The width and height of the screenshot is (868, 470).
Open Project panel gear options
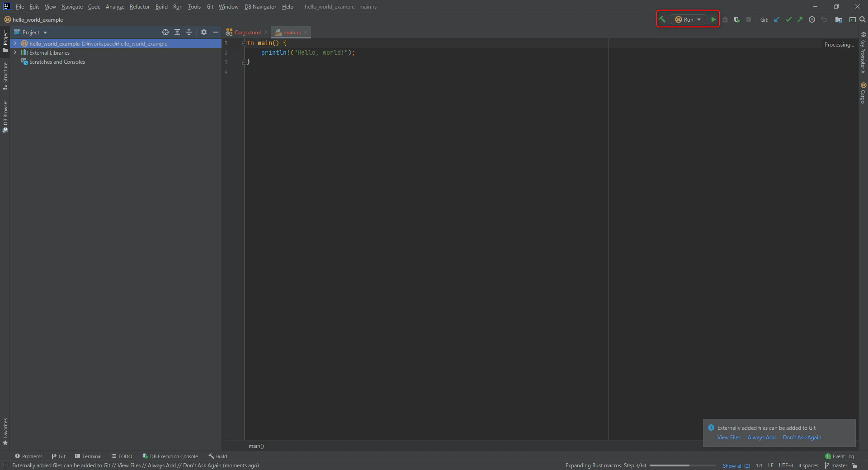click(204, 32)
